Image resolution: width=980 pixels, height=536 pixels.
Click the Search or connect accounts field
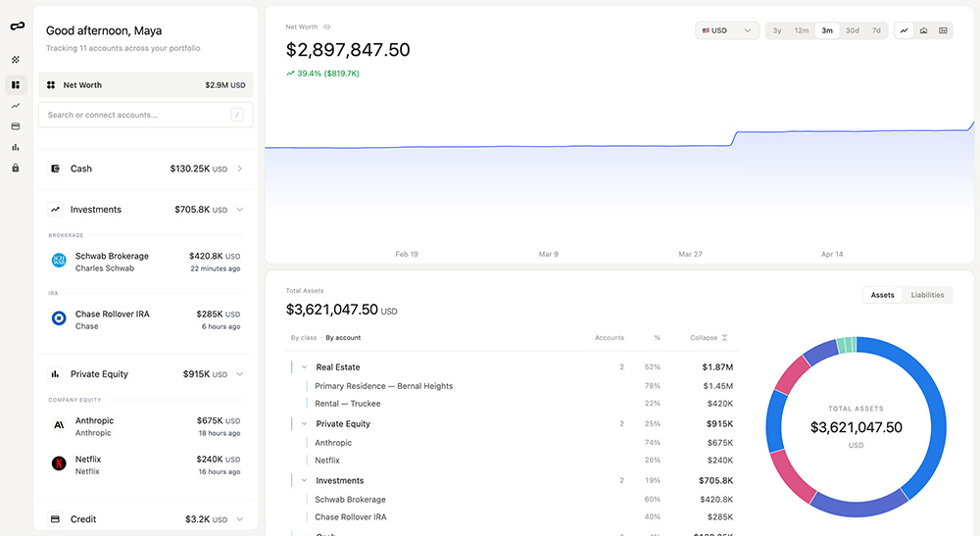click(146, 115)
